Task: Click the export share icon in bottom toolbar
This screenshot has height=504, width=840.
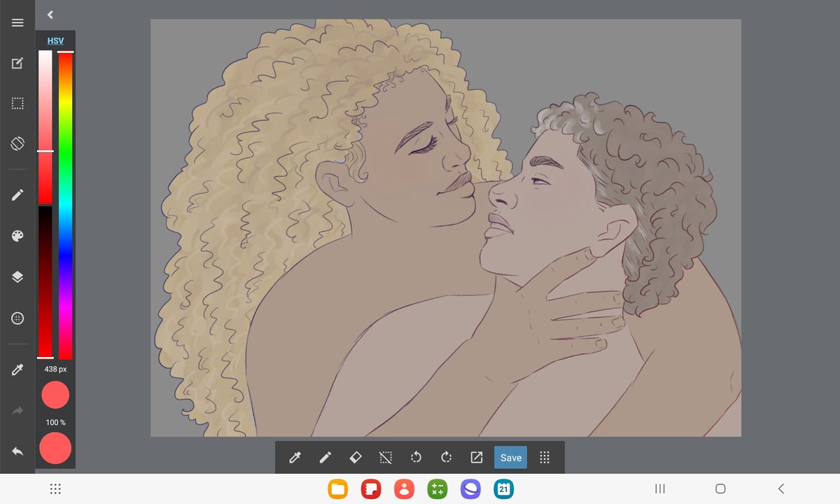Action: [x=476, y=458]
